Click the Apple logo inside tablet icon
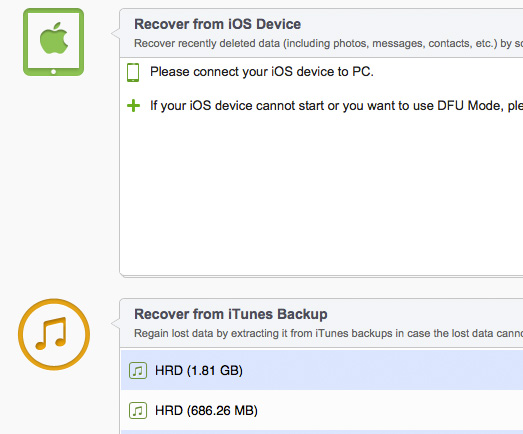Viewport: 523px width, 434px height. pos(54,38)
